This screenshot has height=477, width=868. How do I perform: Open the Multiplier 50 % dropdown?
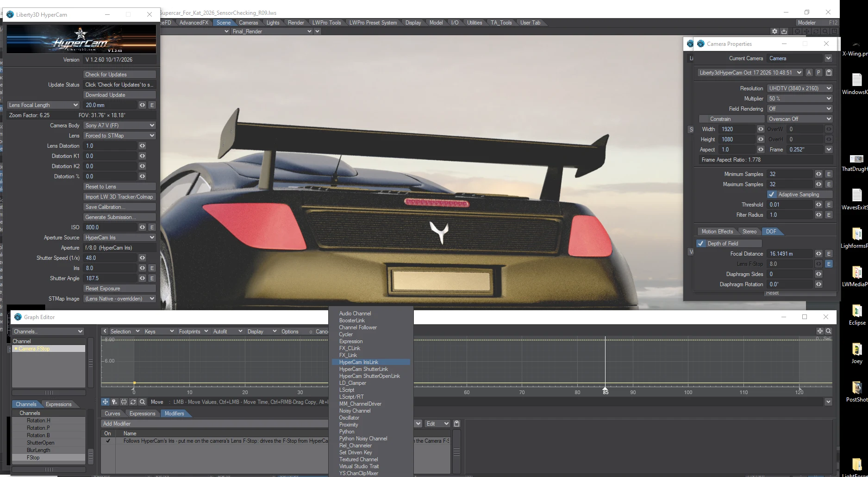pyautogui.click(x=799, y=99)
